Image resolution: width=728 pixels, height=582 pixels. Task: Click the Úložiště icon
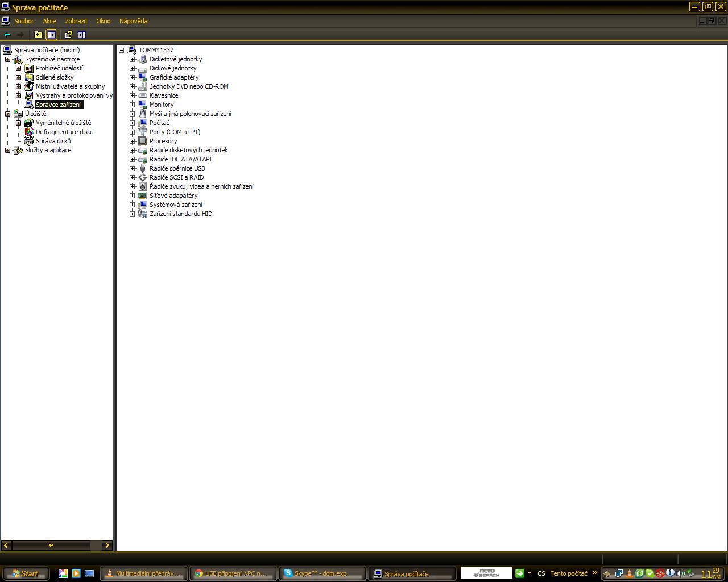click(x=18, y=114)
